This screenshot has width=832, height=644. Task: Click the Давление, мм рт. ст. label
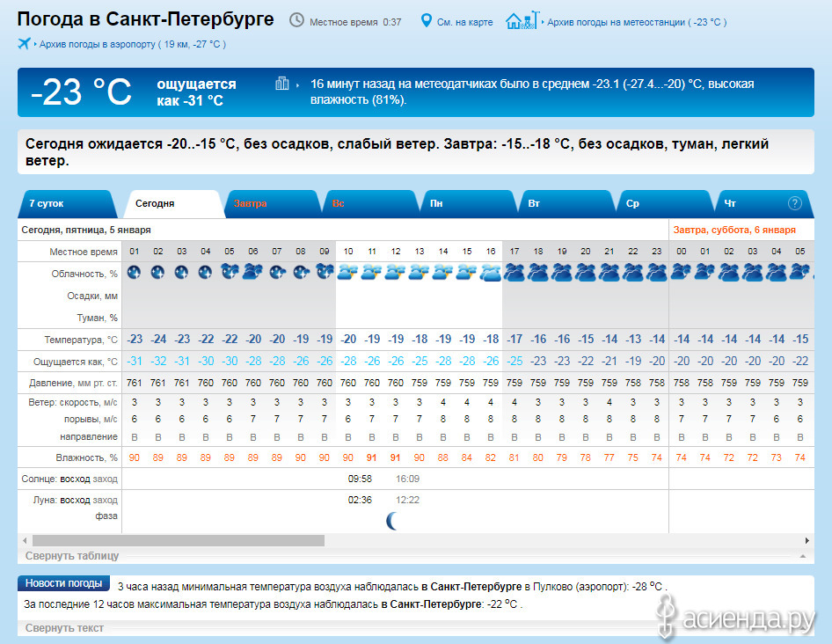click(x=73, y=383)
